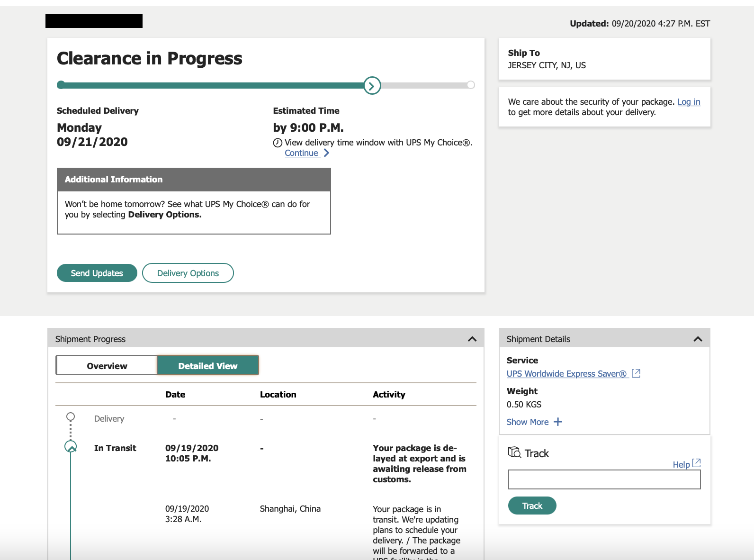
Task: Follow the Log in link
Action: click(689, 102)
